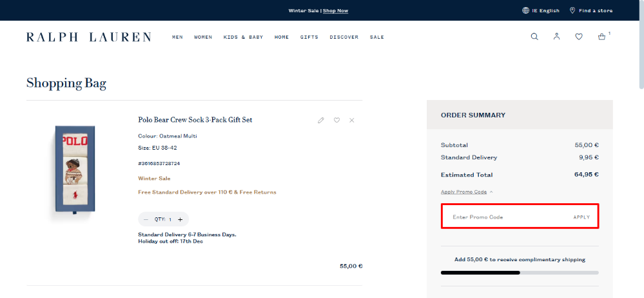
Task: Click the globe language icon
Action: point(525,10)
